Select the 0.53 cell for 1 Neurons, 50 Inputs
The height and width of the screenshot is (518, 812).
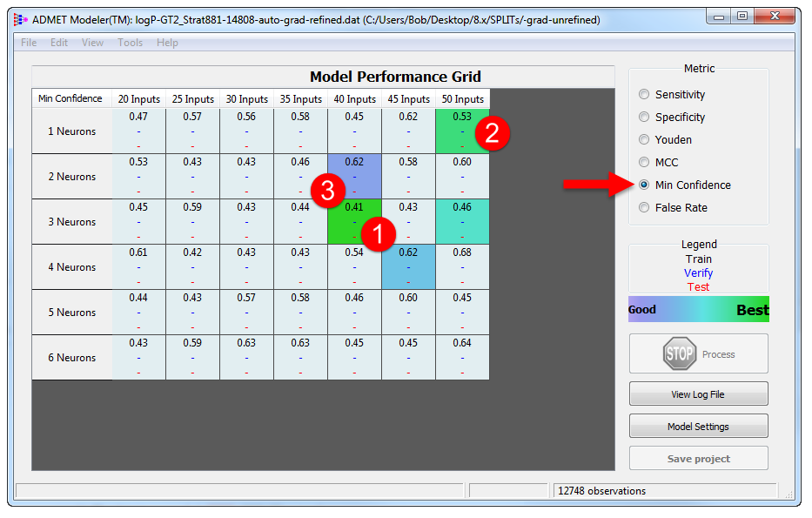462,131
